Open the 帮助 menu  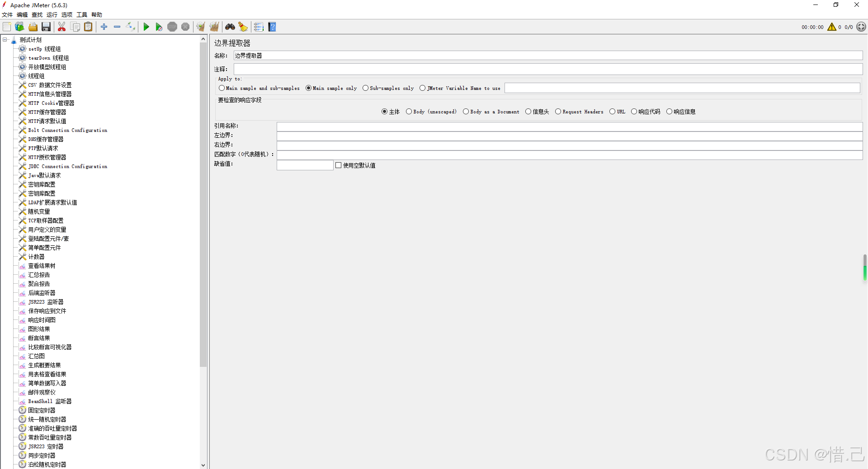97,15
